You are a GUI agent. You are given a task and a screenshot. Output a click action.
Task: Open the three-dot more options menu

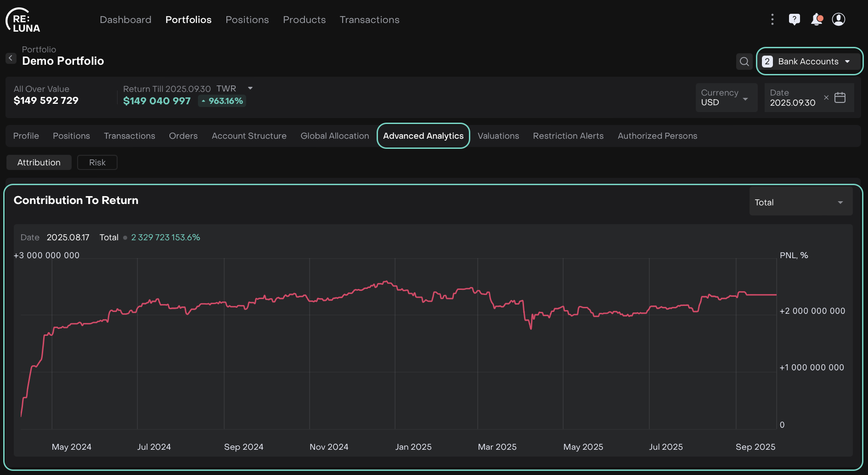pyautogui.click(x=772, y=19)
